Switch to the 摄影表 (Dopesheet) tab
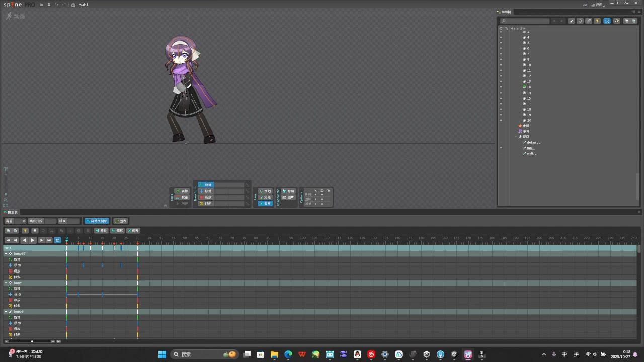 (x=12, y=212)
